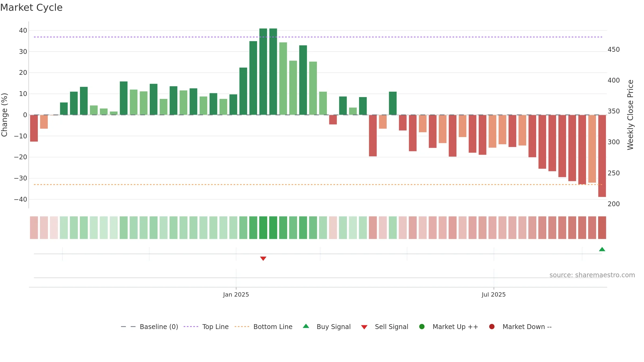Toggle the Baseline (0) legend entry
This screenshot has height=362, width=644.
pyautogui.click(x=149, y=327)
